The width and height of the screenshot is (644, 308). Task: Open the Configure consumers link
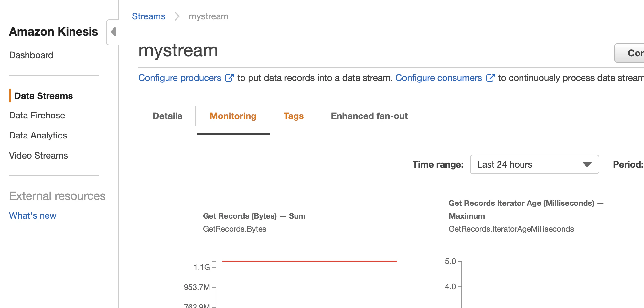point(438,78)
